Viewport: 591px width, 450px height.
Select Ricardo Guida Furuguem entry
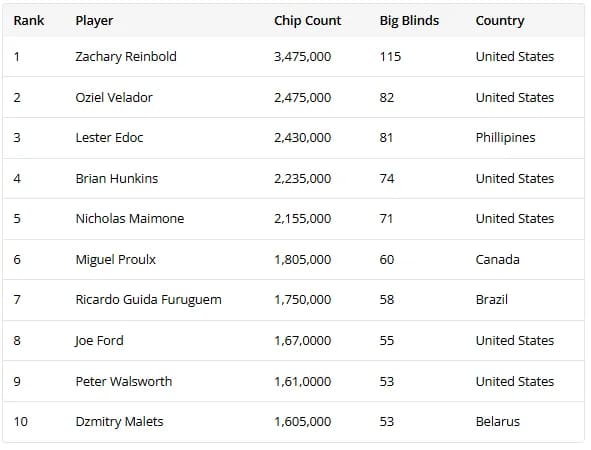tap(149, 300)
